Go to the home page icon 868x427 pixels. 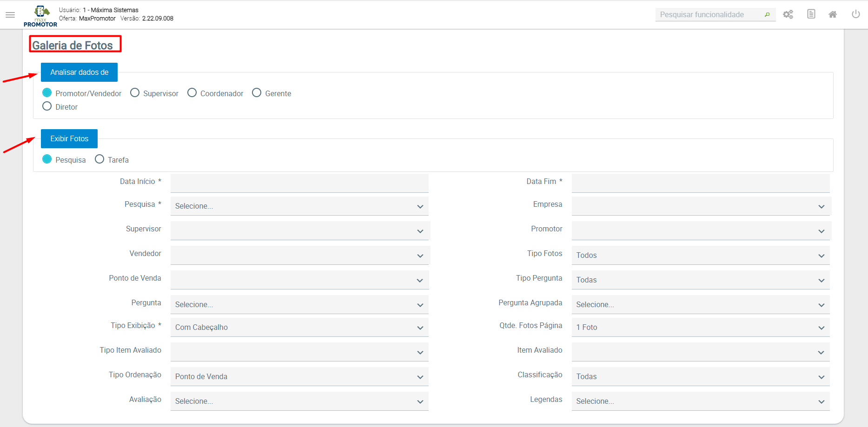(x=833, y=15)
